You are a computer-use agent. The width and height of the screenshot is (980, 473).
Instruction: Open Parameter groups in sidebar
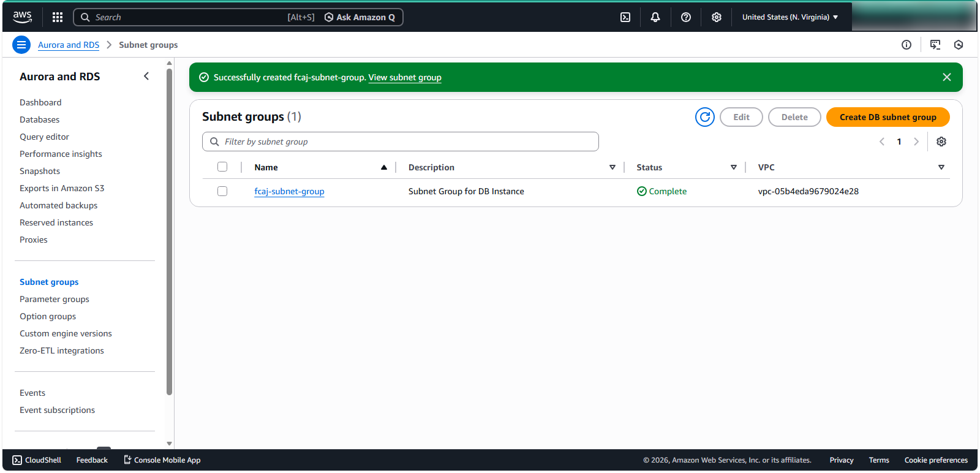tap(55, 299)
